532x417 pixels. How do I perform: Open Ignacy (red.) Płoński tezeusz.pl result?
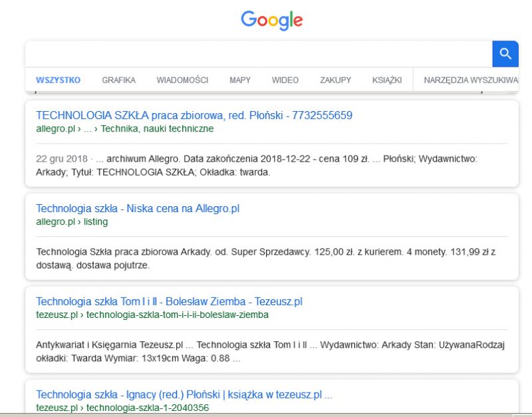click(x=184, y=394)
